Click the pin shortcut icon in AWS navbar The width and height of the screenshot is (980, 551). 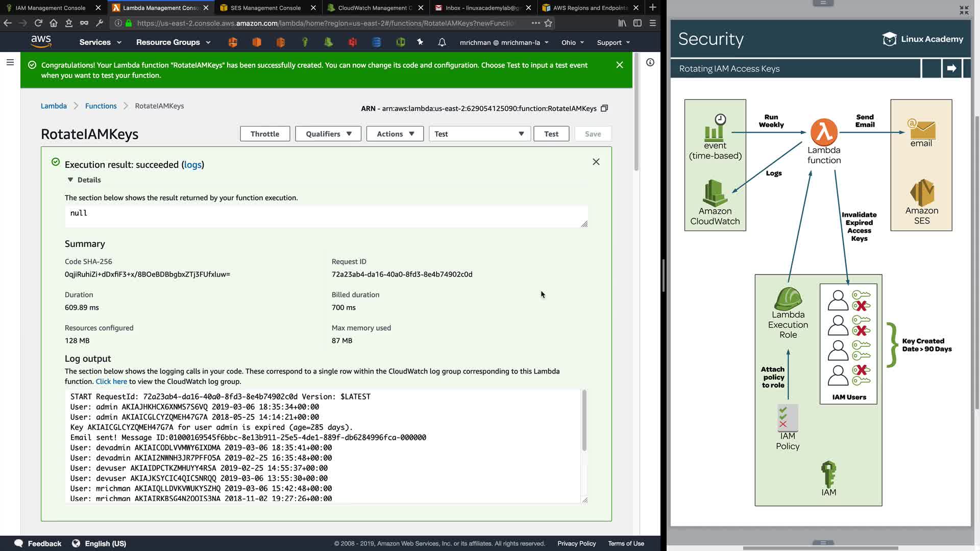pos(420,42)
